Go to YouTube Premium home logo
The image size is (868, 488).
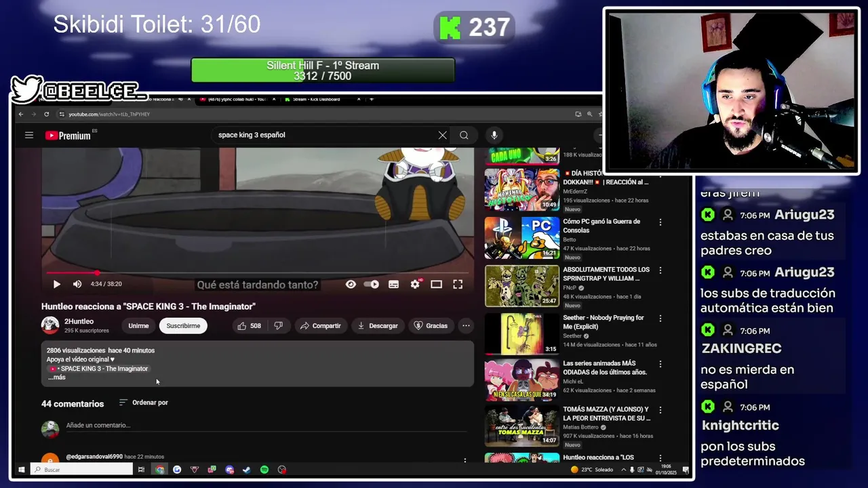coord(68,136)
